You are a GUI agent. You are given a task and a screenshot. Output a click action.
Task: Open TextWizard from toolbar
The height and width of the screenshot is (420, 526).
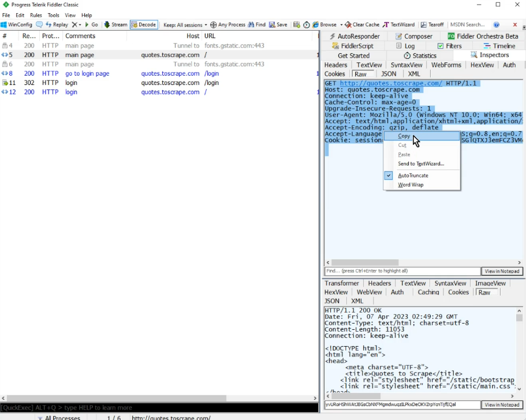tap(399, 24)
